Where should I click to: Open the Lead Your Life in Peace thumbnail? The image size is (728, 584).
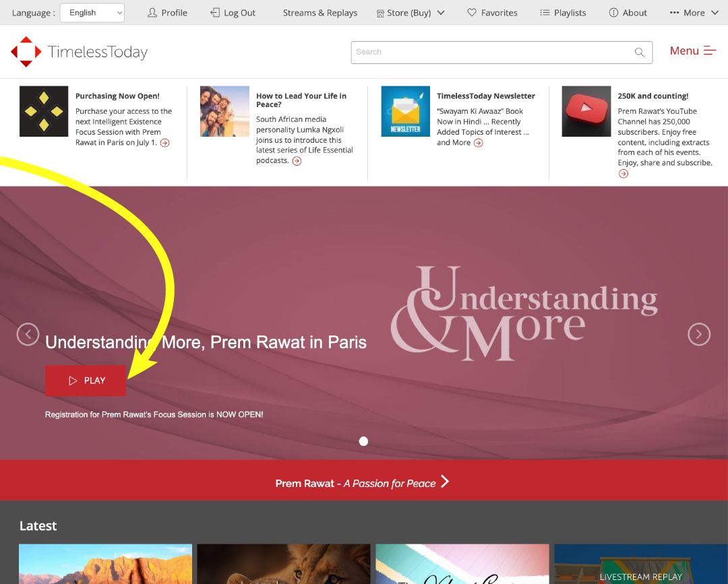224,111
